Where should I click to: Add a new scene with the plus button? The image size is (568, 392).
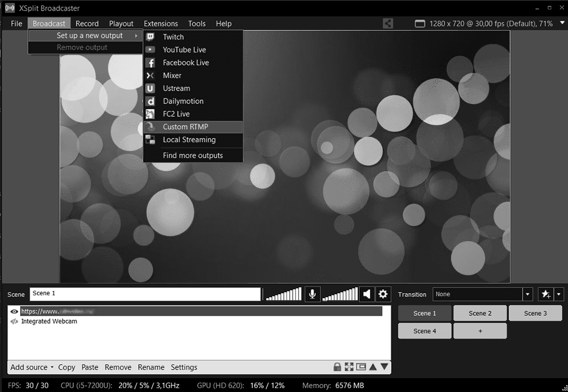coord(480,331)
